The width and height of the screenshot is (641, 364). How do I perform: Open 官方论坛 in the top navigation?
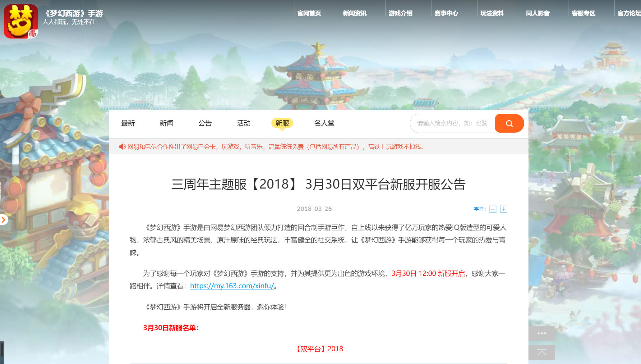click(629, 13)
